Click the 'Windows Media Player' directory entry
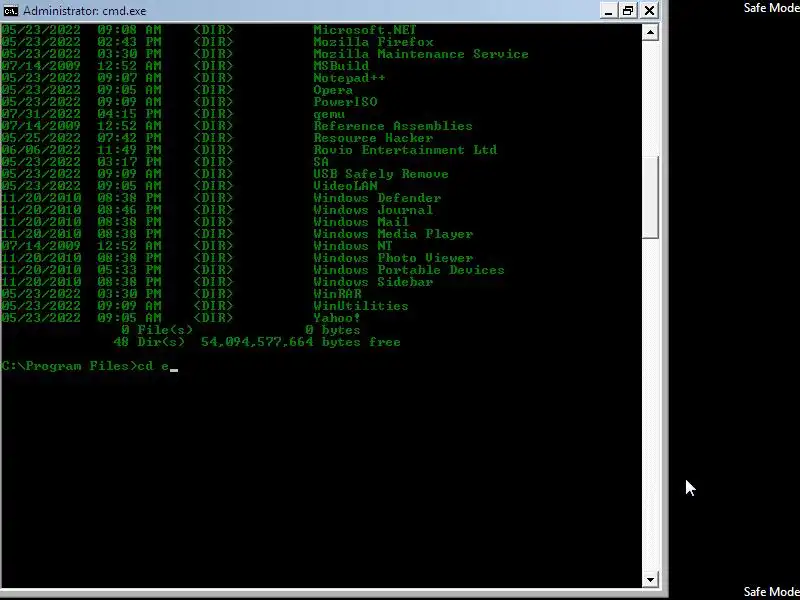Viewport: 800px width, 600px height. coord(393,234)
